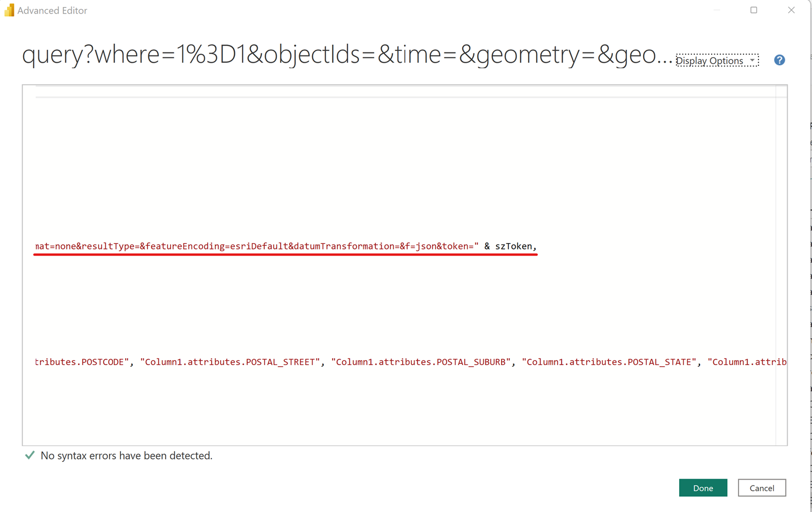Maximize the Advanced Editor window
Viewport: 812px width, 512px height.
tap(754, 10)
